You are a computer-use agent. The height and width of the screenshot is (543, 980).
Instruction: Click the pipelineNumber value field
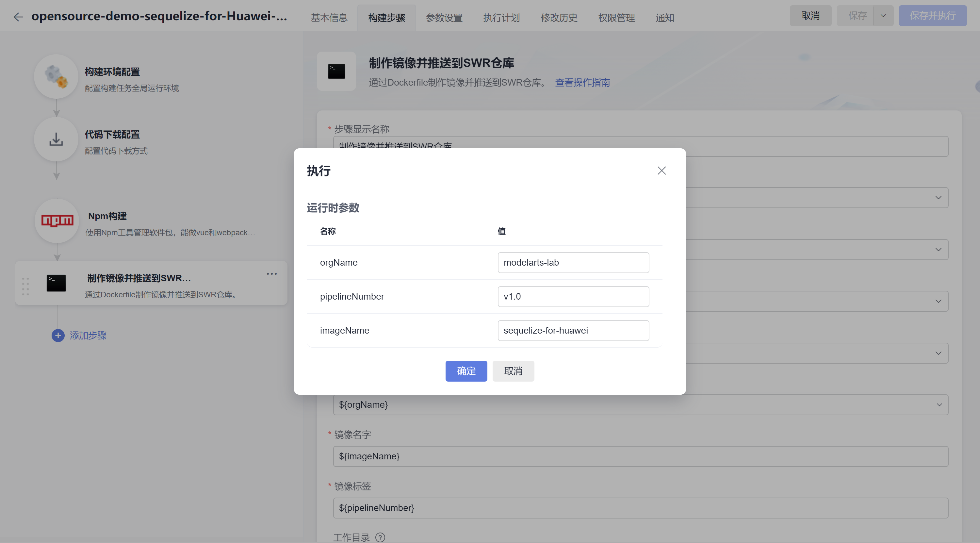point(573,296)
